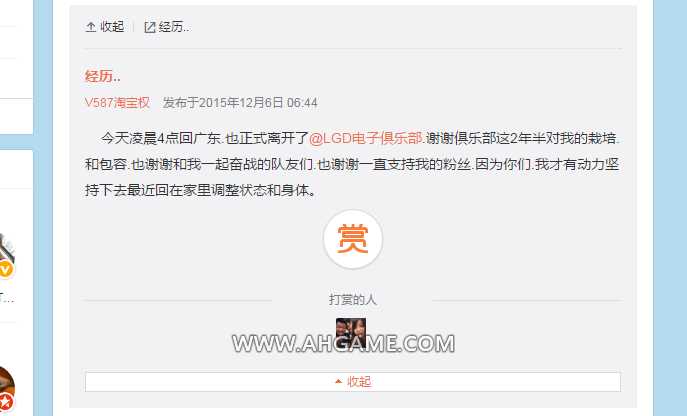Click the small orange triangle in bottom 收起 bar
Image resolution: width=687 pixels, height=416 pixels.
[338, 382]
